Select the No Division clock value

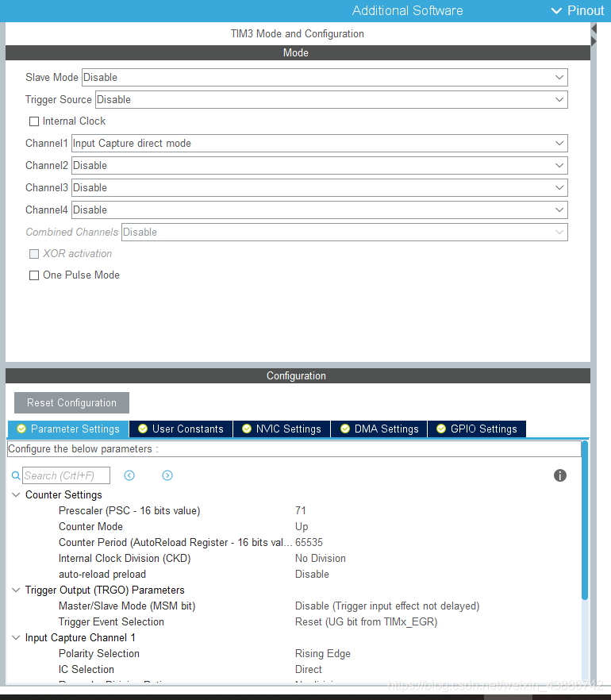321,559
